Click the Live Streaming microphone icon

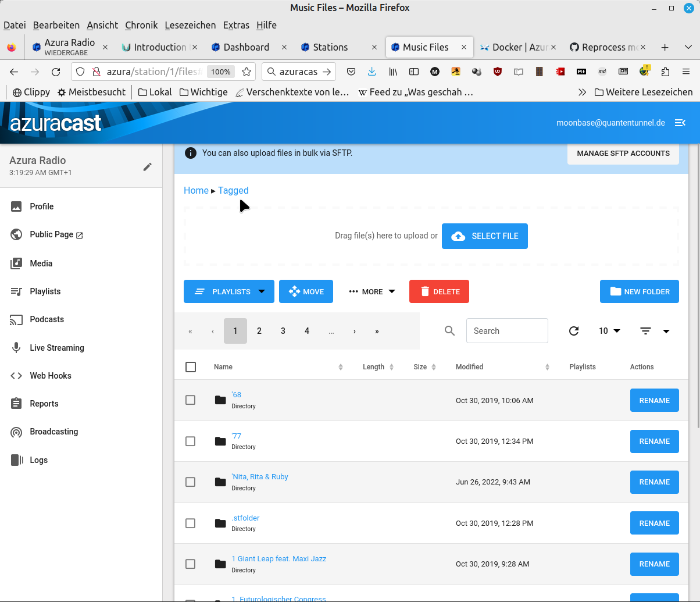(16, 347)
